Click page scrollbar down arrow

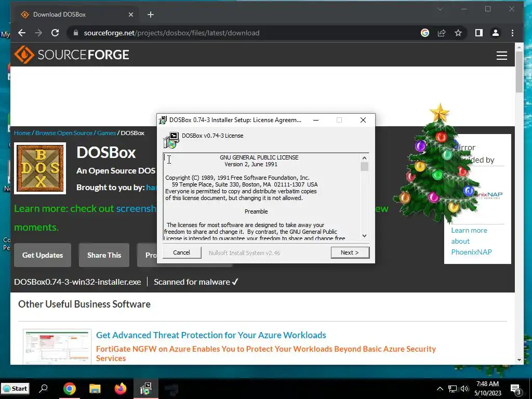pos(519,360)
